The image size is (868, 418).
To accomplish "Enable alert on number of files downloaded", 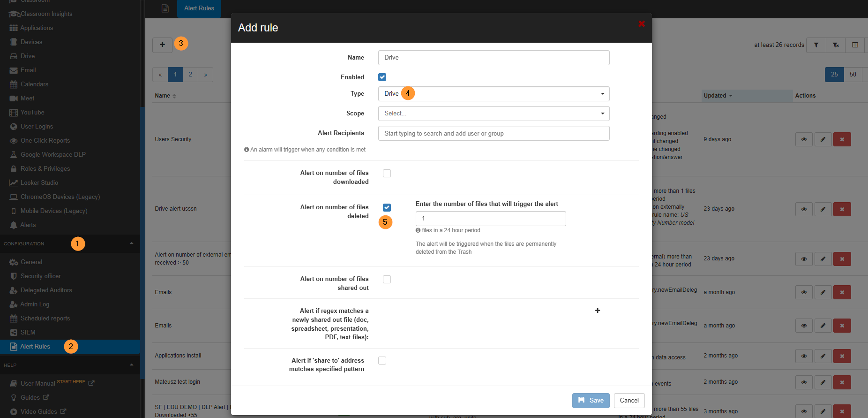I will coord(387,173).
